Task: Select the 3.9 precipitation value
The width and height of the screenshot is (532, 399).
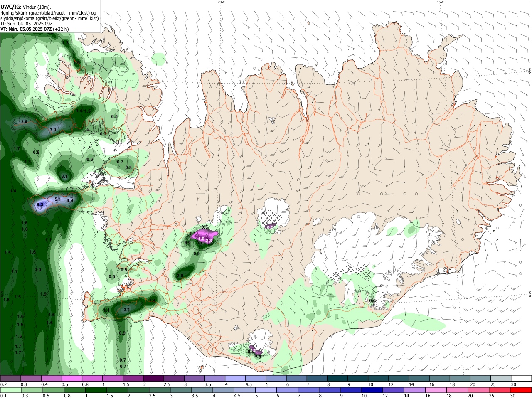Action: [53, 130]
